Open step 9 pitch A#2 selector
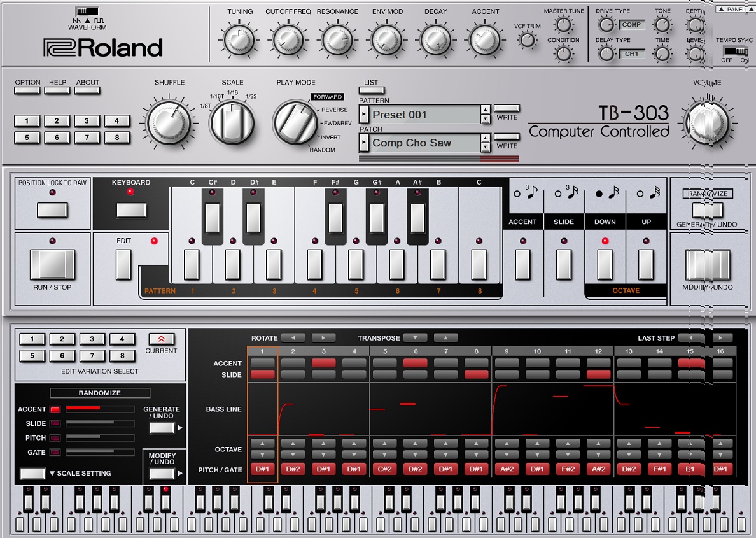Image resolution: width=756 pixels, height=538 pixels. [x=507, y=469]
